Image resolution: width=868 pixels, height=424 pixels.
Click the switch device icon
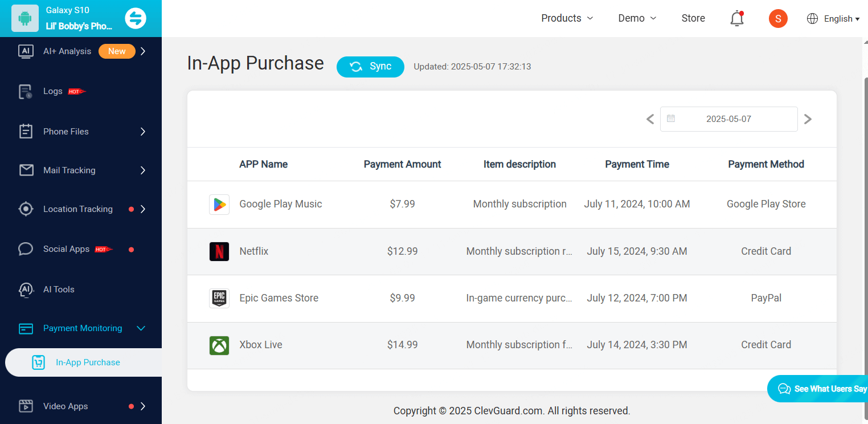[x=136, y=18]
